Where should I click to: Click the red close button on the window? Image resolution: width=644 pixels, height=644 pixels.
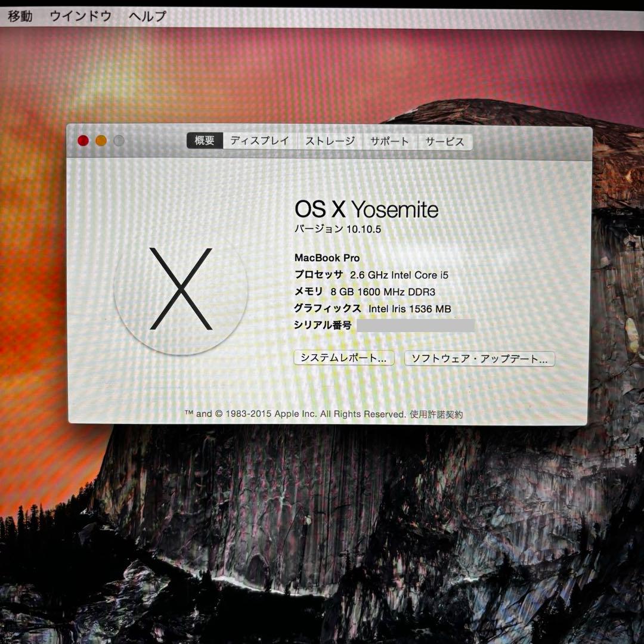83,140
